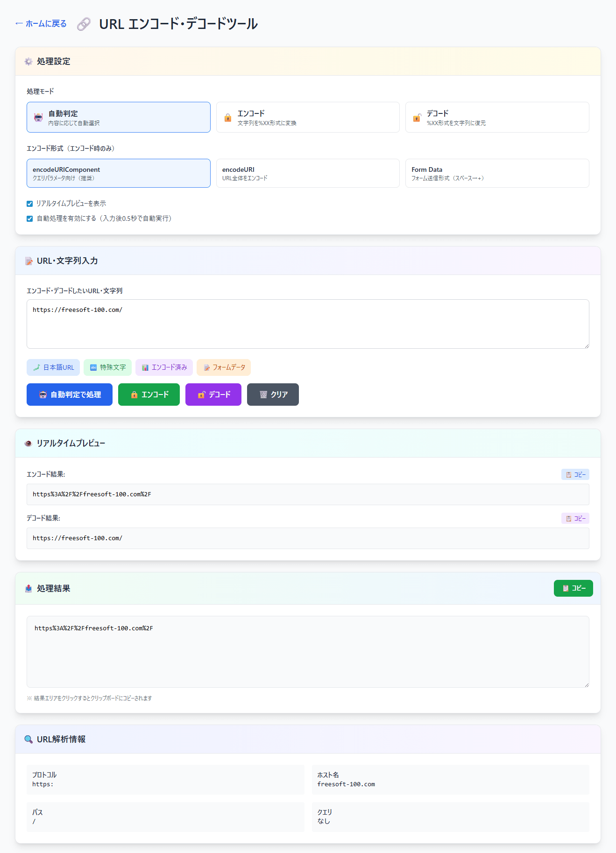Click the unlocked padlock icon in デコード card

coord(417,118)
